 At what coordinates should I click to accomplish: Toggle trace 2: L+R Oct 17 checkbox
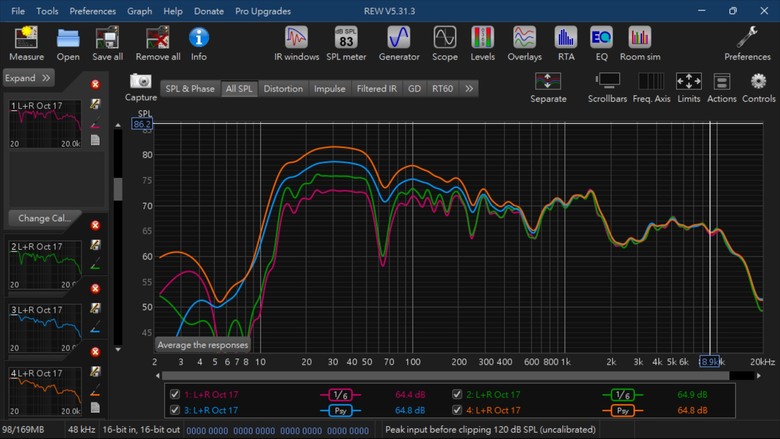click(x=457, y=394)
